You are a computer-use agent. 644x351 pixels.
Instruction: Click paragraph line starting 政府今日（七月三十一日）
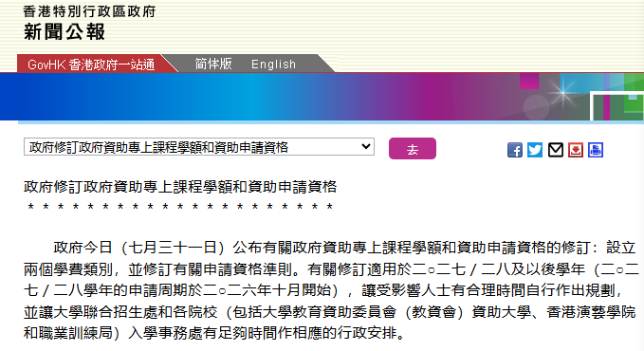(x=344, y=248)
